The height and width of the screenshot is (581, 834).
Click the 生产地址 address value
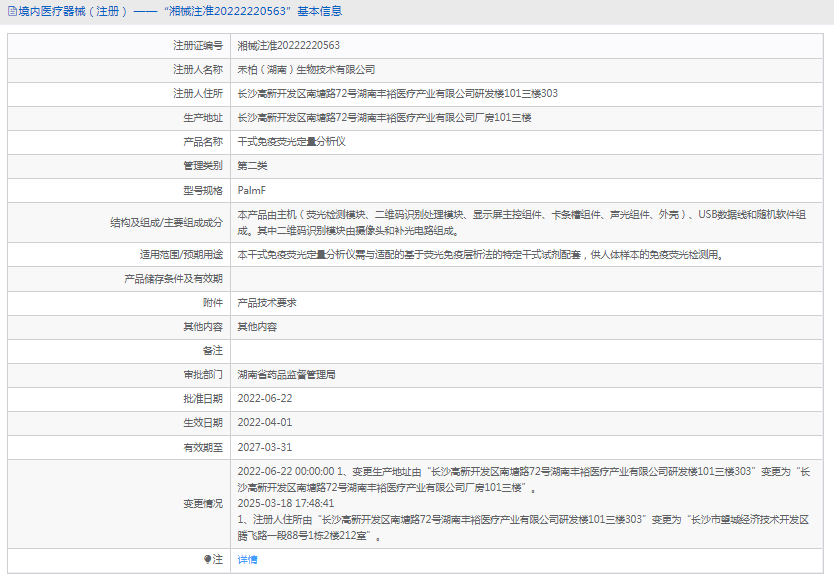pos(385,118)
